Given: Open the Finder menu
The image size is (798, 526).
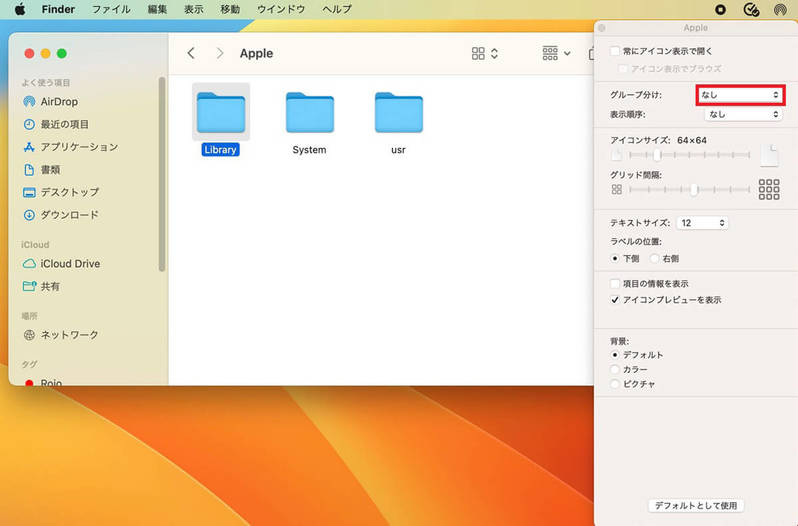Looking at the screenshot, I should pos(58,9).
